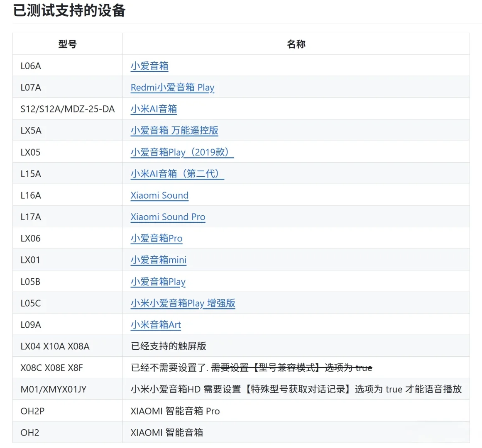Open the 小爱音箱mini link

click(158, 260)
